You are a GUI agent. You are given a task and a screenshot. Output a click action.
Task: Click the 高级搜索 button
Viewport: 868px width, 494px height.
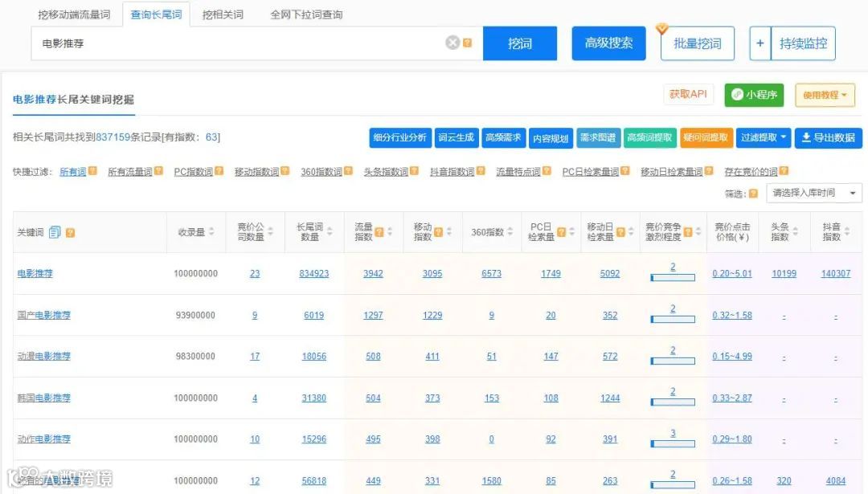608,43
